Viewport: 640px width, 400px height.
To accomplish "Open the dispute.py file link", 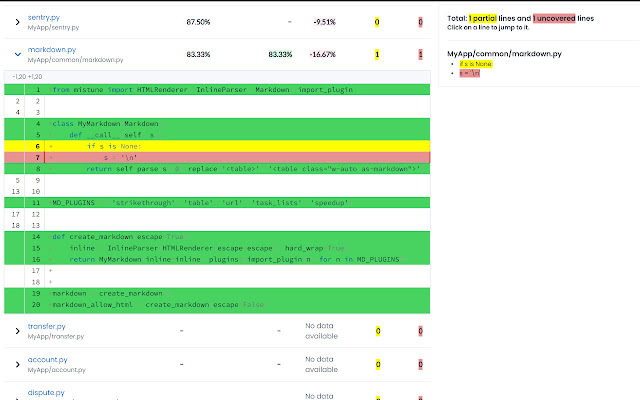I will point(46,393).
